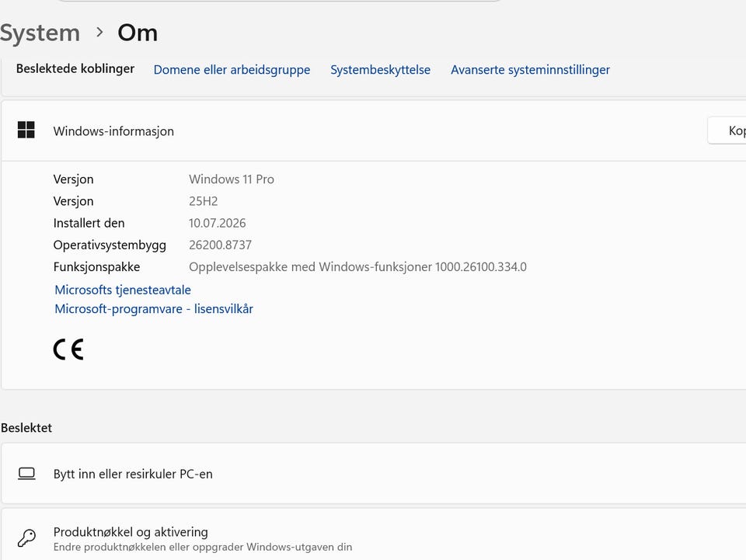The width and height of the screenshot is (746, 560).
Task: Click the Beslektede koblinger label
Action: 75,69
